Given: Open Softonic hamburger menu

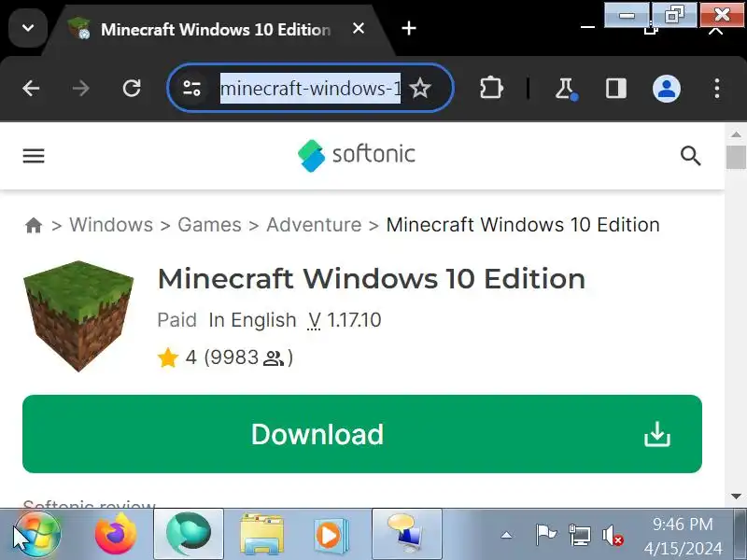Looking at the screenshot, I should tap(34, 156).
